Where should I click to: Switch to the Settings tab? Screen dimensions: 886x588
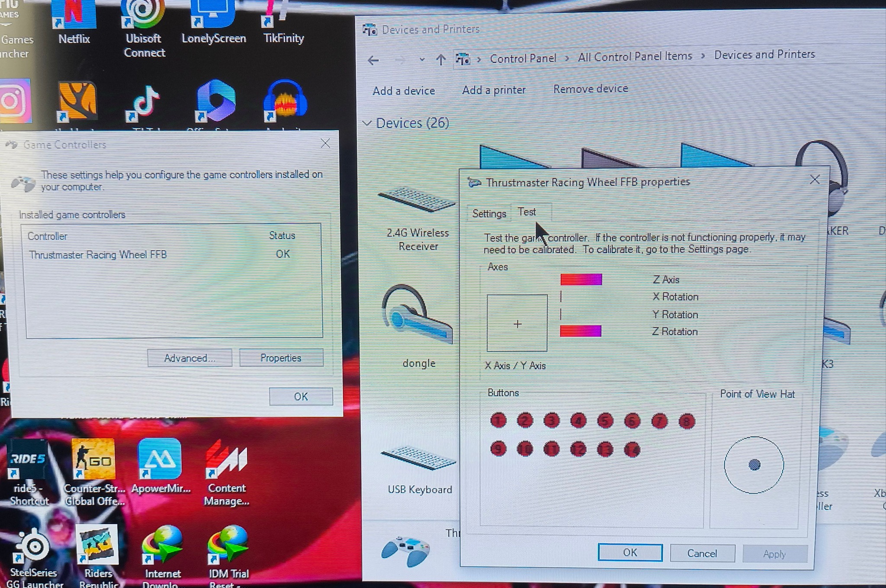click(489, 214)
